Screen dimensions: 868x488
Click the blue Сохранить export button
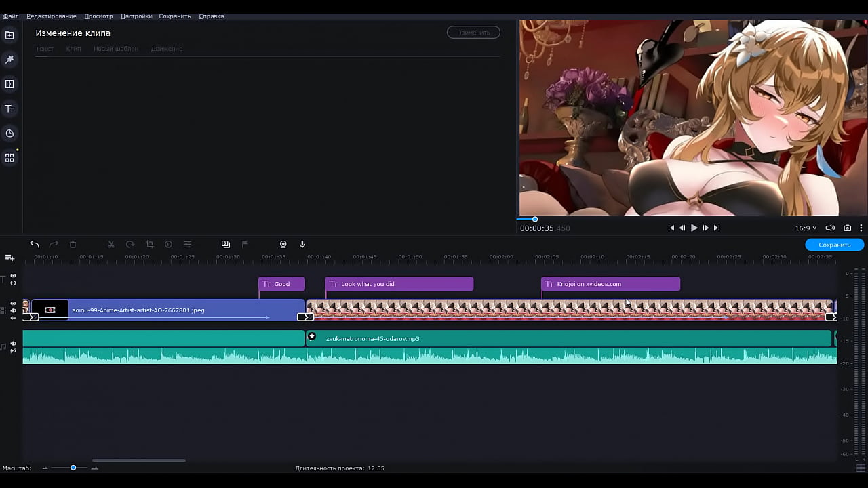point(834,245)
